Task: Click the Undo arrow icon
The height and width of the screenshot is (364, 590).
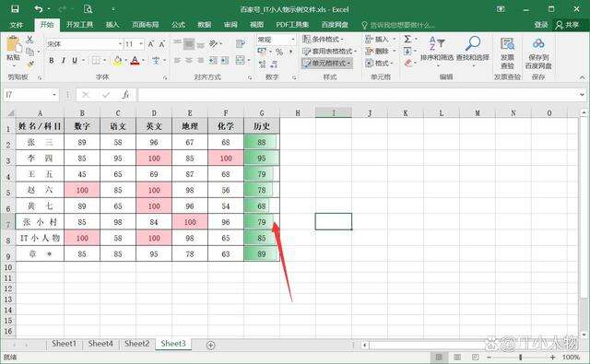Action: coord(38,8)
